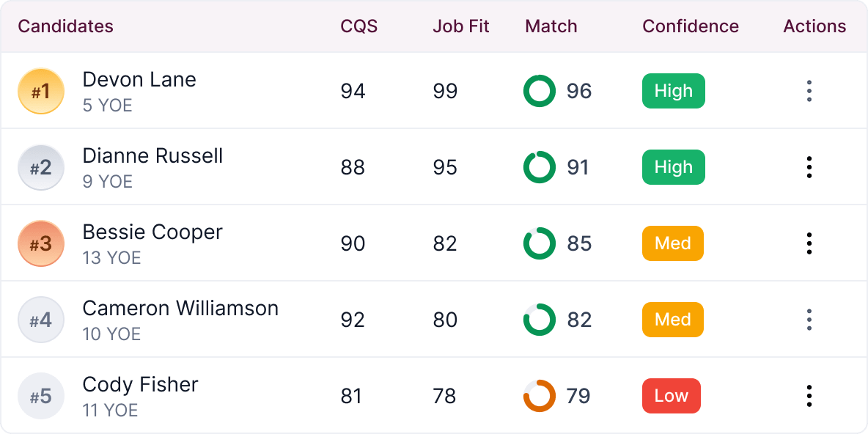868x434 pixels.
Task: Sort by the CQS column header
Action: point(358,26)
